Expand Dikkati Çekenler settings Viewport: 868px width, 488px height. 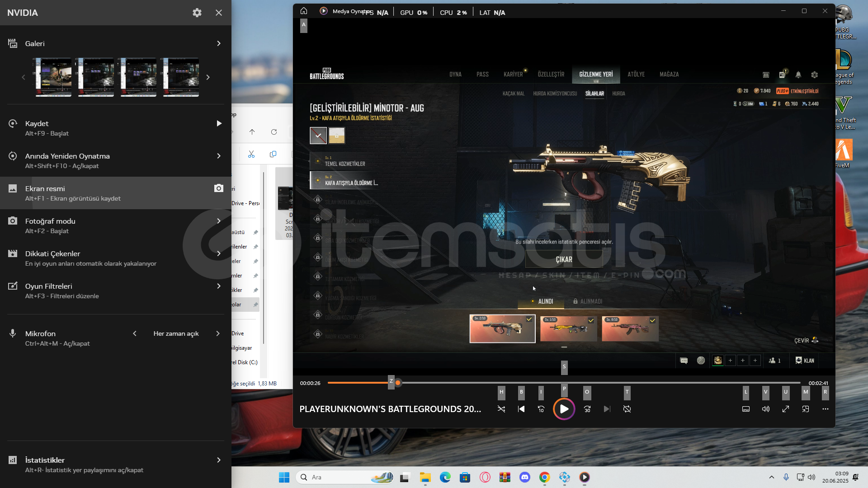point(219,253)
